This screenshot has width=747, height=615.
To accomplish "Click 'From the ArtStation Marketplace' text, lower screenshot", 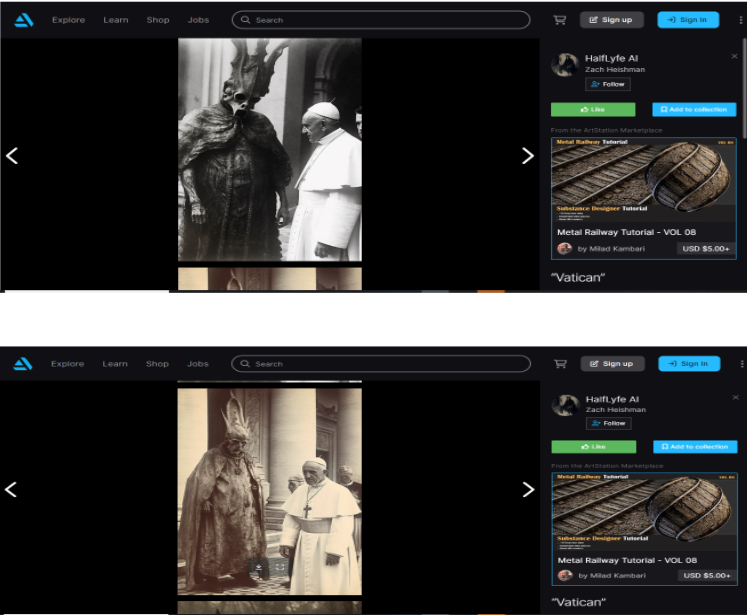I will tap(607, 466).
